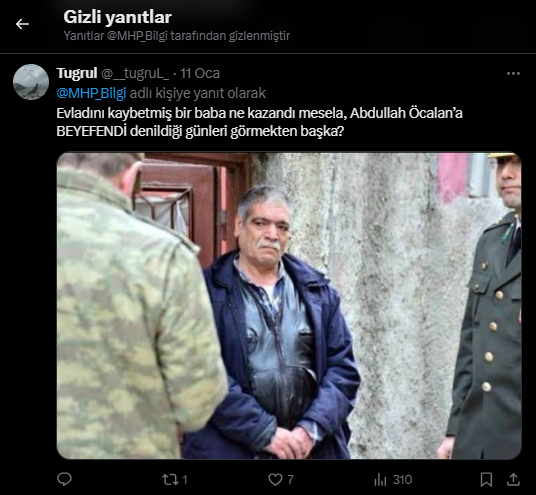Screen dimensions: 536x495
Task: Click the reply speech bubble icon
Action: (x=64, y=479)
